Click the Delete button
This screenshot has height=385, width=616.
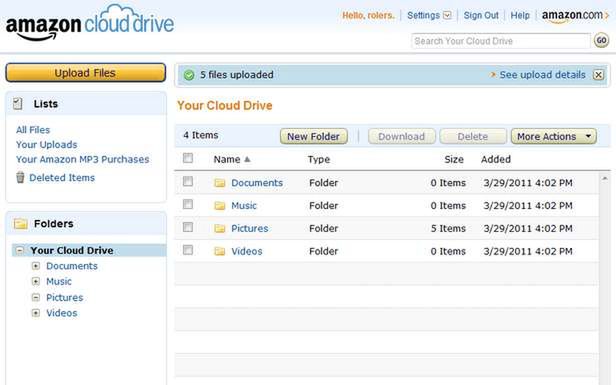[x=473, y=136]
